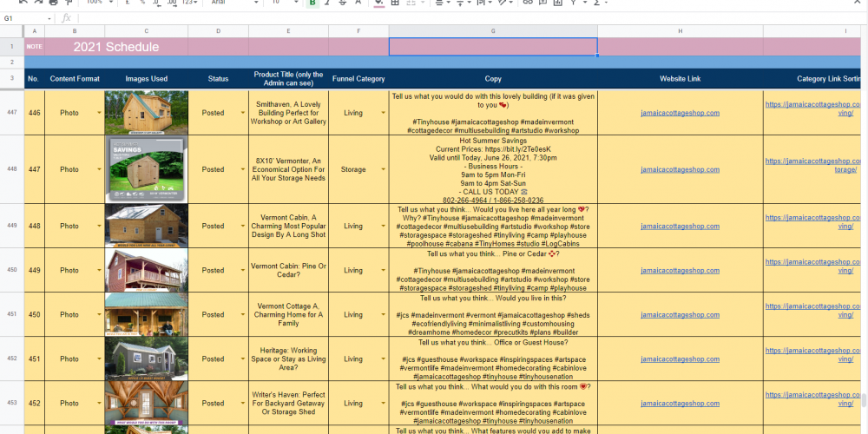Open the functions sigma icon
This screenshot has height=434, width=868.
[x=599, y=3]
